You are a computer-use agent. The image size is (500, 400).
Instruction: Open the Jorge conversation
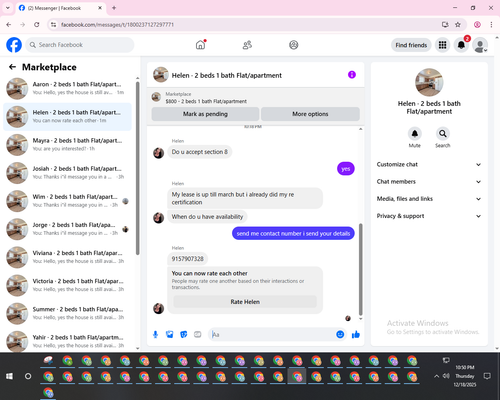[x=67, y=229]
